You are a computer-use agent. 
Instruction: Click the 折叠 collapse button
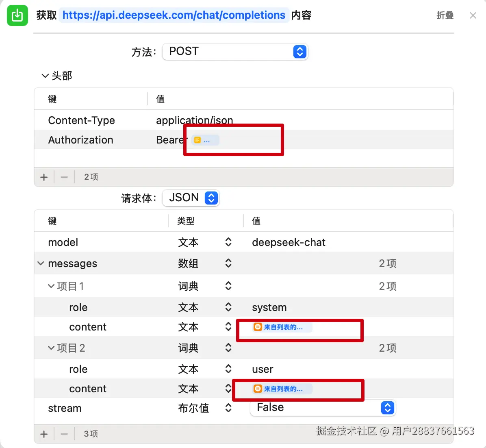(445, 15)
